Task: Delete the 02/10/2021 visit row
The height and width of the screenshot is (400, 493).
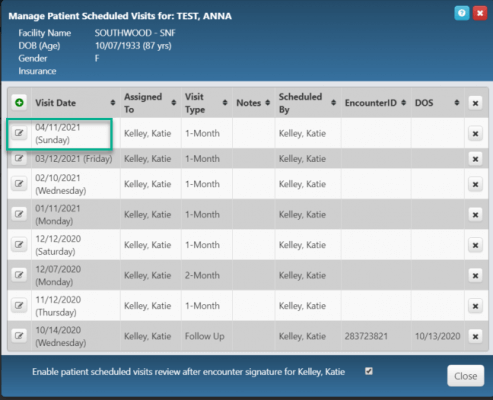Action: (475, 184)
